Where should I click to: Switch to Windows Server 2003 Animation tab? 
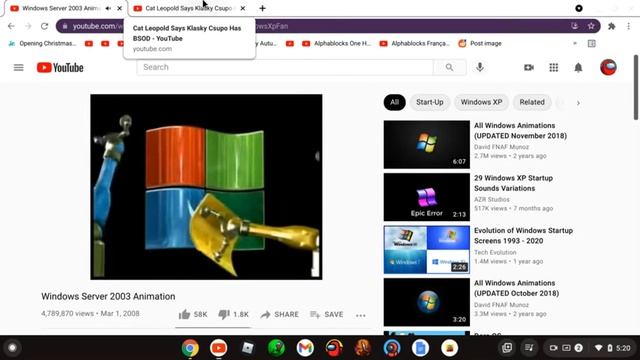[61, 8]
